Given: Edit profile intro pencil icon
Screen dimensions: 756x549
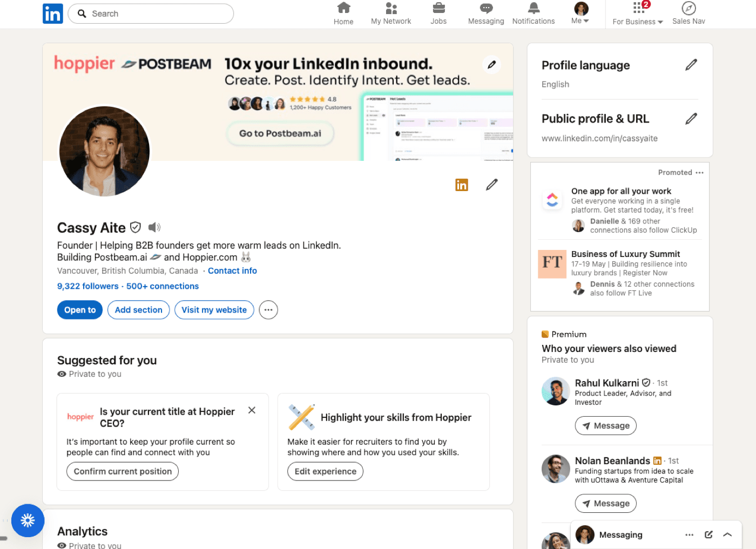Looking at the screenshot, I should click(491, 185).
